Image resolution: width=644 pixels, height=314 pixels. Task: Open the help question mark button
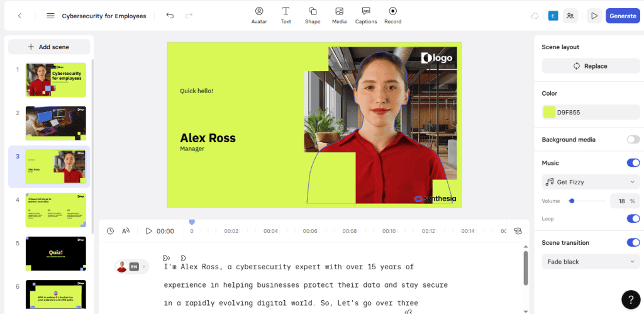click(631, 300)
